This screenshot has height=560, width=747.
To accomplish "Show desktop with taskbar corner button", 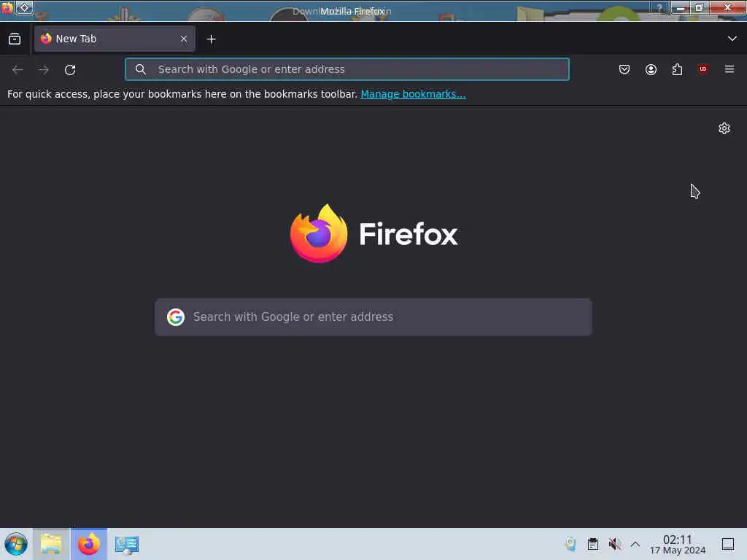I will coord(728,544).
